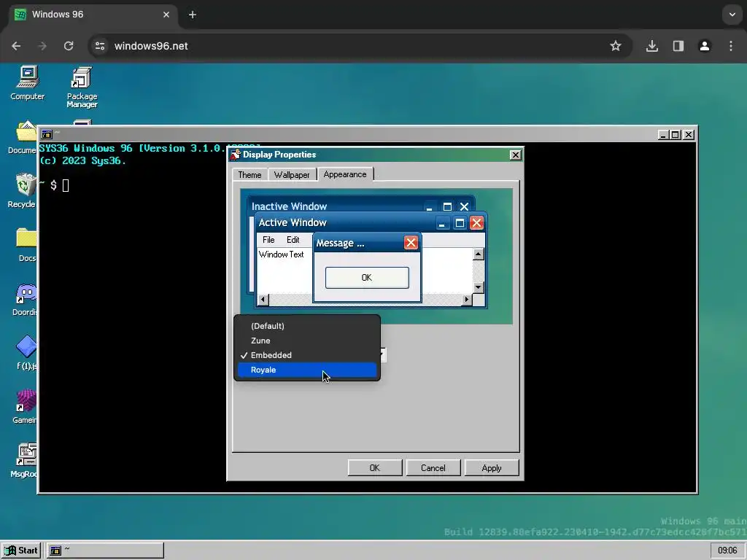Launch the Doordisc desktop icon
This screenshot has height=560, width=747.
[25, 299]
